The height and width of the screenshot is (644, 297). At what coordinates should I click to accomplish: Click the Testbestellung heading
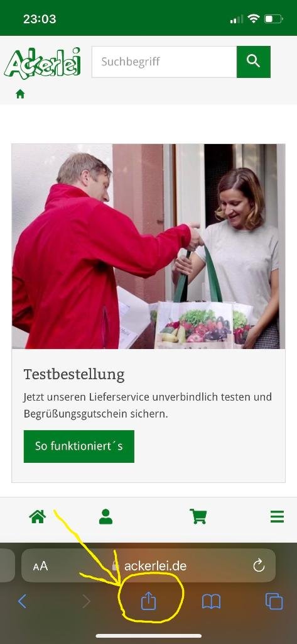[74, 375]
